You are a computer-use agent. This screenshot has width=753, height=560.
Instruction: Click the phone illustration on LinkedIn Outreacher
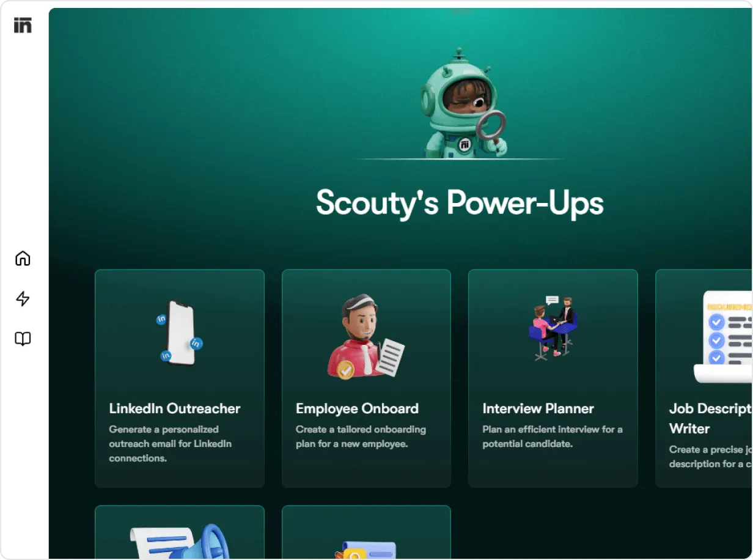[x=180, y=333]
